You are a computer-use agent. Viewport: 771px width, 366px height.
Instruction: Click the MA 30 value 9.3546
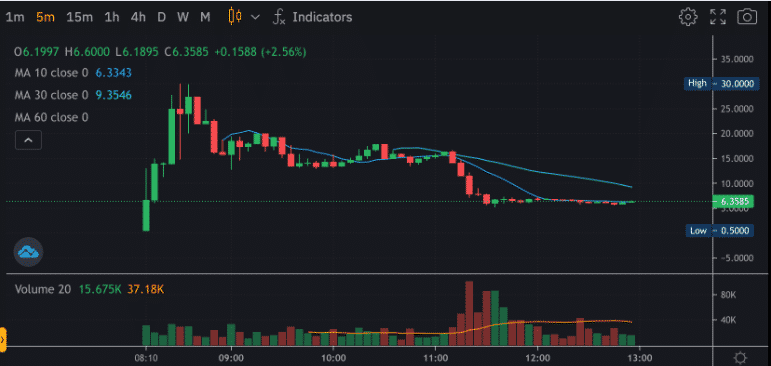[114, 95]
